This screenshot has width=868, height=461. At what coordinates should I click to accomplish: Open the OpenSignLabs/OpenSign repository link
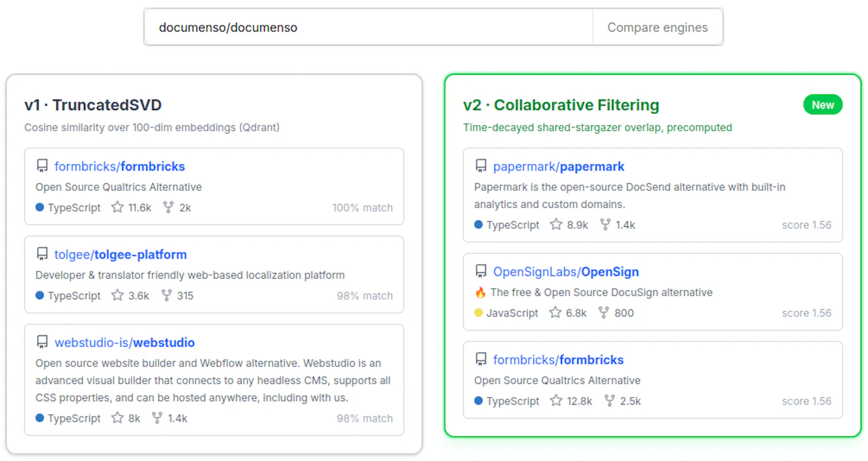coord(566,272)
